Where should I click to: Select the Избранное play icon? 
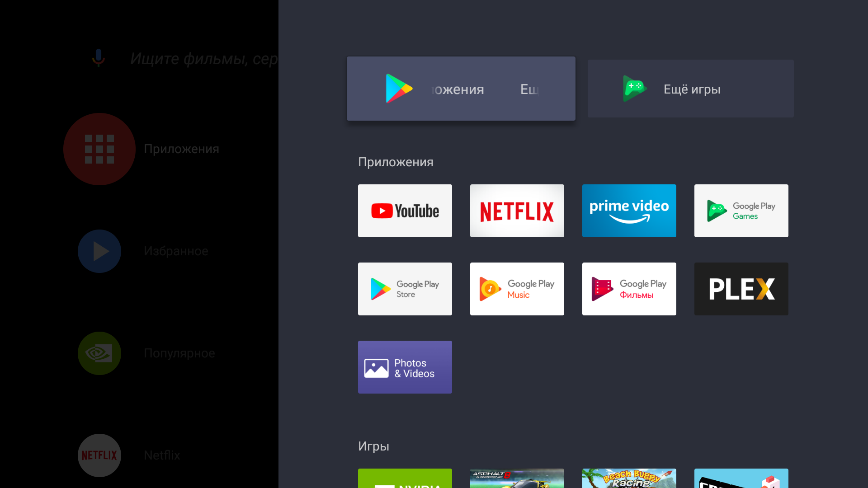tap(99, 251)
